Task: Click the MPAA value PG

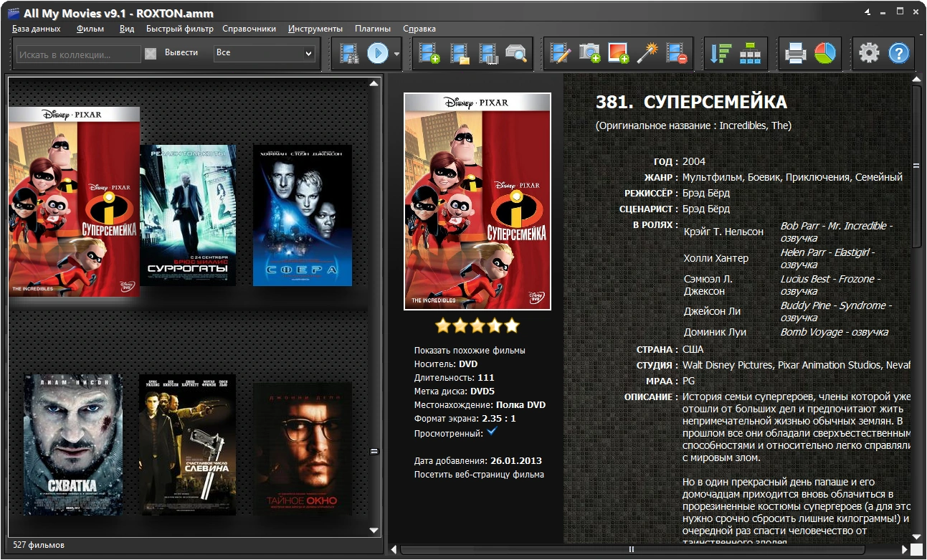Action: 689,381
